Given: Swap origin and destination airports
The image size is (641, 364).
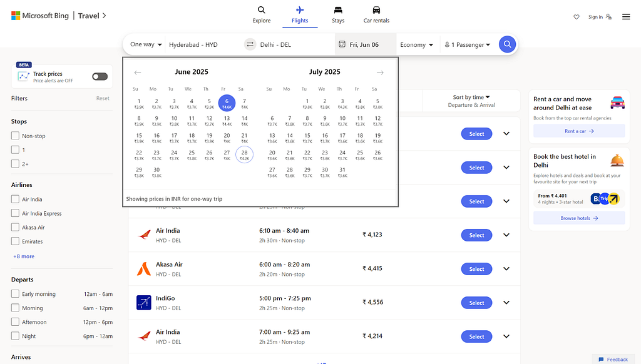Looking at the screenshot, I should click(250, 44).
